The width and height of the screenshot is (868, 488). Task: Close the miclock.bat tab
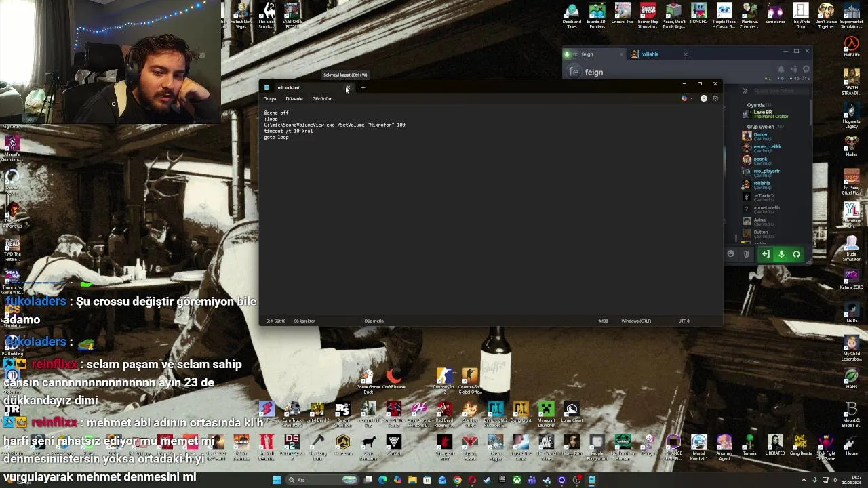(x=347, y=88)
